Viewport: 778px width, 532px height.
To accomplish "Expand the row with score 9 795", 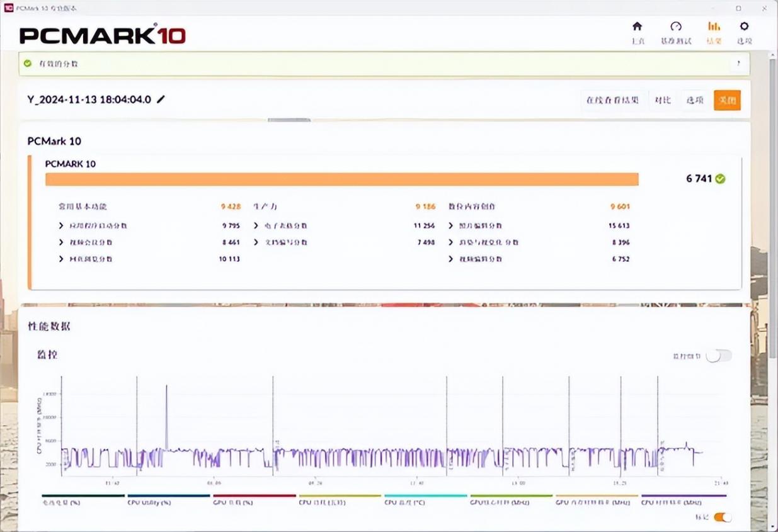I will point(61,225).
